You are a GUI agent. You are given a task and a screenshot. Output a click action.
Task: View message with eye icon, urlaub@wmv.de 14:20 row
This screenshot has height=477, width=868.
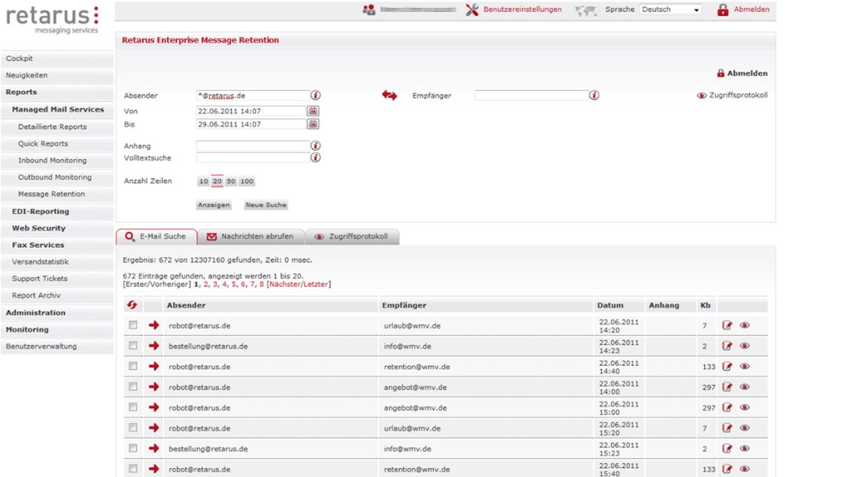(745, 326)
